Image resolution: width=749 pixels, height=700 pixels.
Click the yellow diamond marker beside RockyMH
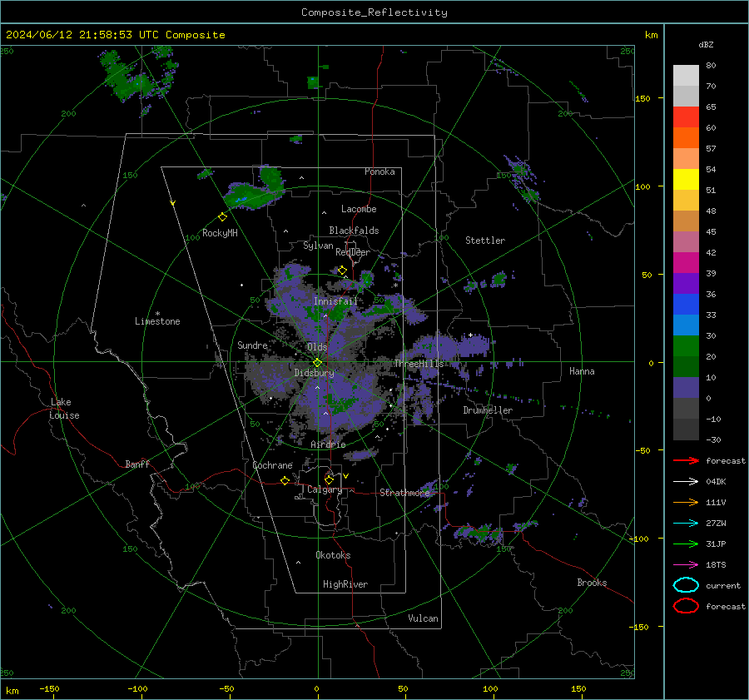[222, 217]
